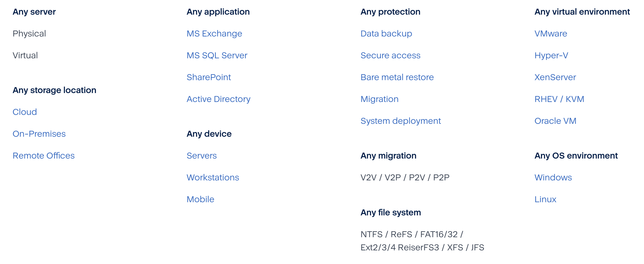This screenshot has width=644, height=264.
Task: Open the Migration link
Action: pos(379,99)
